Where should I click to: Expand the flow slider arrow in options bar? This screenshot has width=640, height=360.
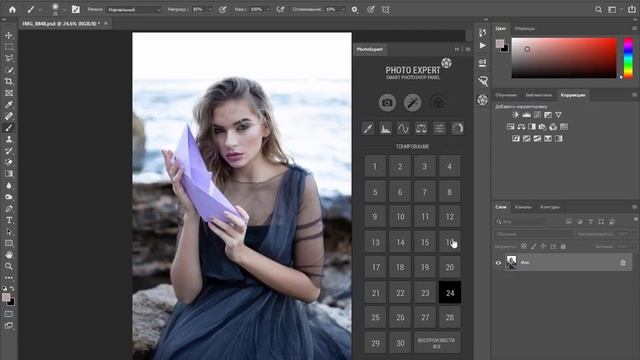(x=268, y=9)
